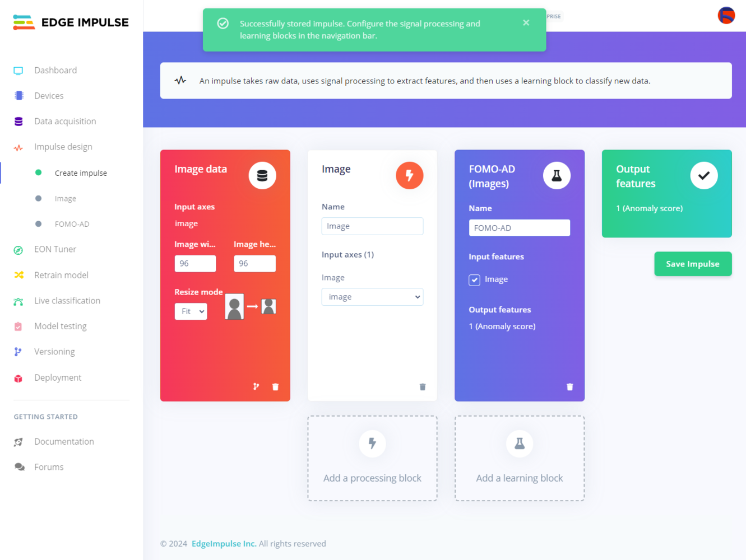Click the success checkmark icon in notification

pyautogui.click(x=223, y=24)
